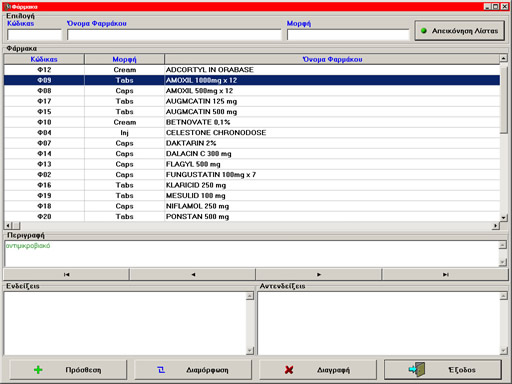Select the AUGMCATIN 125 mg row

click(x=252, y=101)
